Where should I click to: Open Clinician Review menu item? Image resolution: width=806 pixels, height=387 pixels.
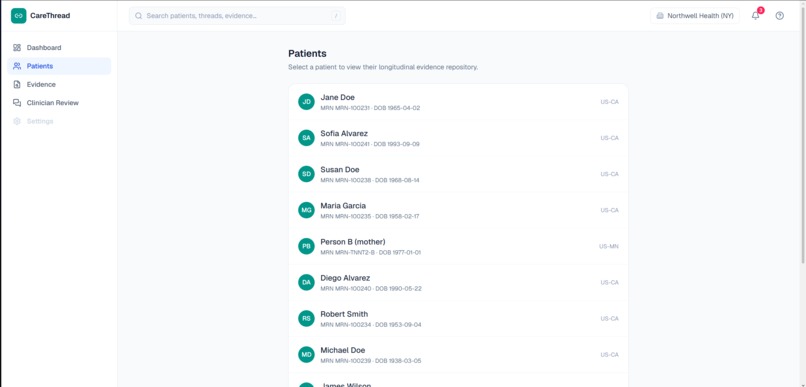point(59,103)
